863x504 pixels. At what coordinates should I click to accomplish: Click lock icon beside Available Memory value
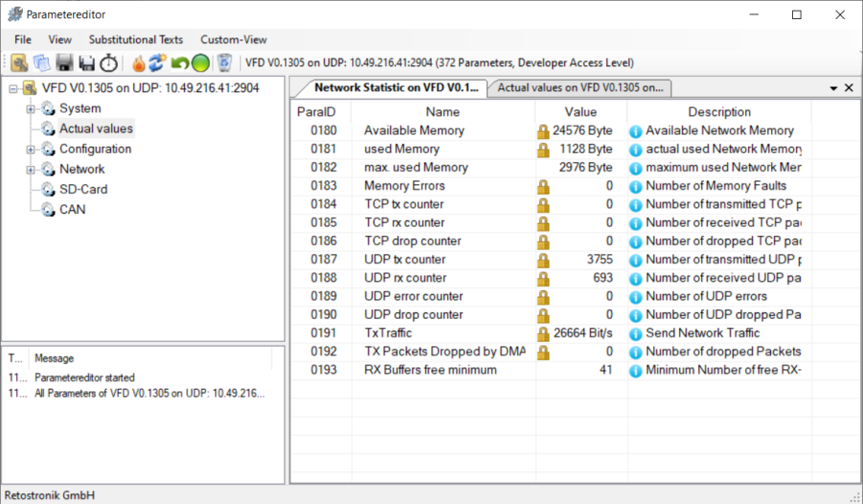coord(543,131)
